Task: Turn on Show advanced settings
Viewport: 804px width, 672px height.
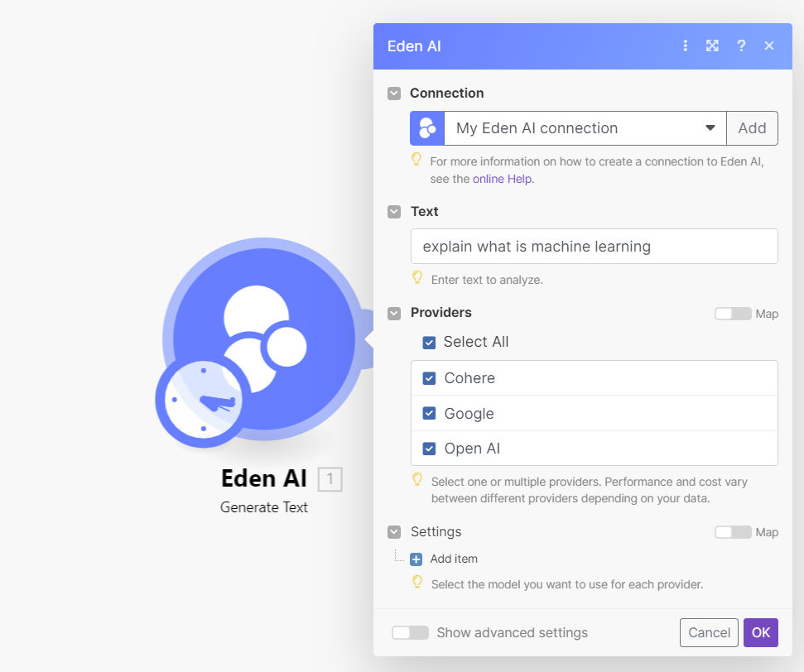Action: click(x=410, y=632)
